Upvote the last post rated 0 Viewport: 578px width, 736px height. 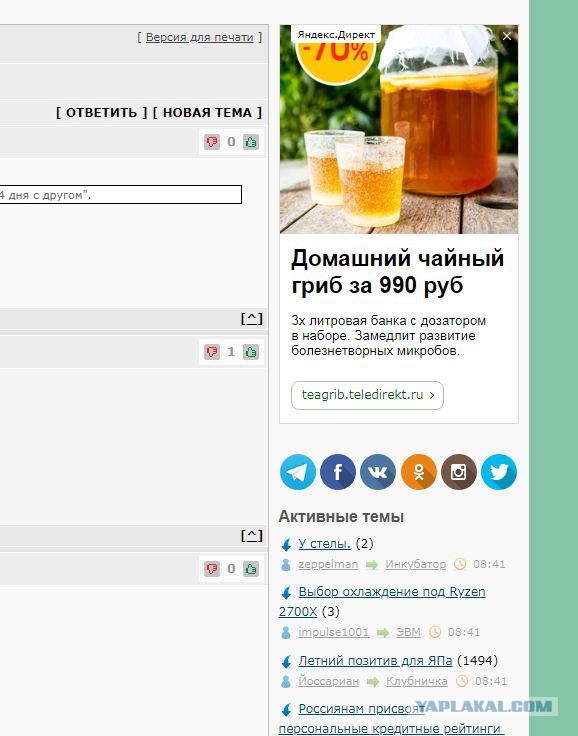[251, 569]
